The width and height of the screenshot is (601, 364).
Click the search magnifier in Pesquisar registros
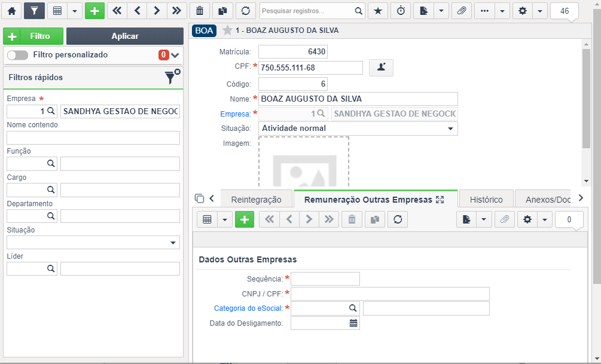coord(358,11)
